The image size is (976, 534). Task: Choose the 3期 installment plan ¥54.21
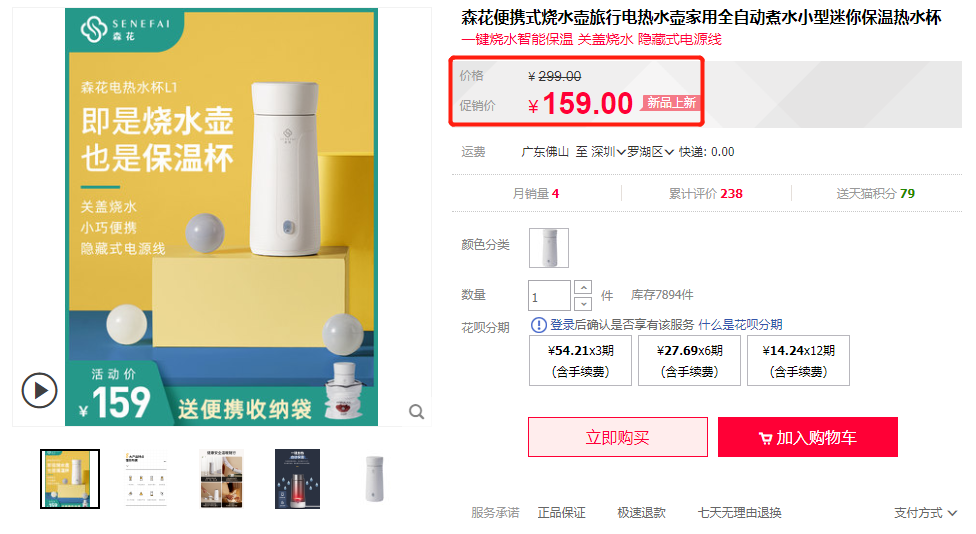581,360
